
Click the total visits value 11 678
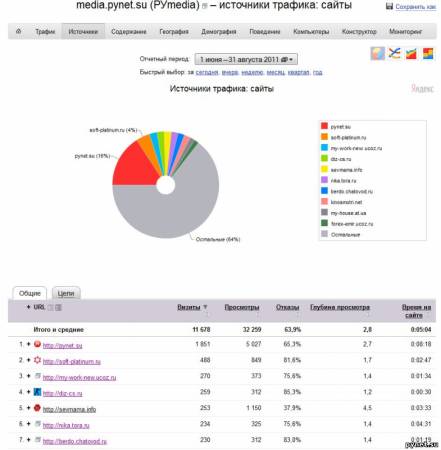pyautogui.click(x=201, y=329)
